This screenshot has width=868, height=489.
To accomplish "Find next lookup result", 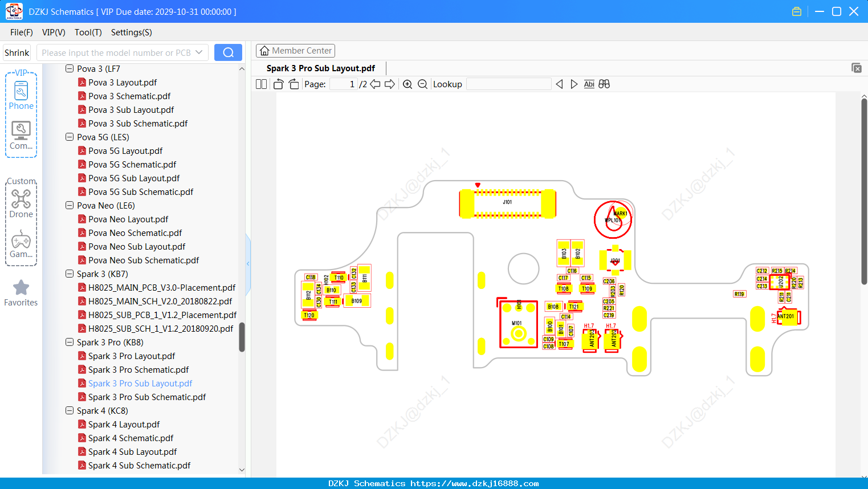I will (574, 84).
